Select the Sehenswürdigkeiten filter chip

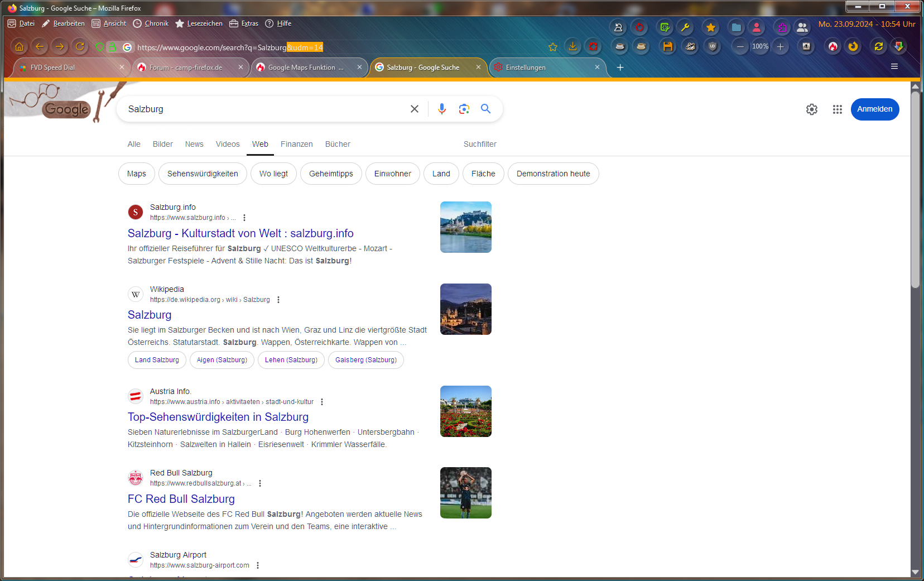[x=203, y=174]
